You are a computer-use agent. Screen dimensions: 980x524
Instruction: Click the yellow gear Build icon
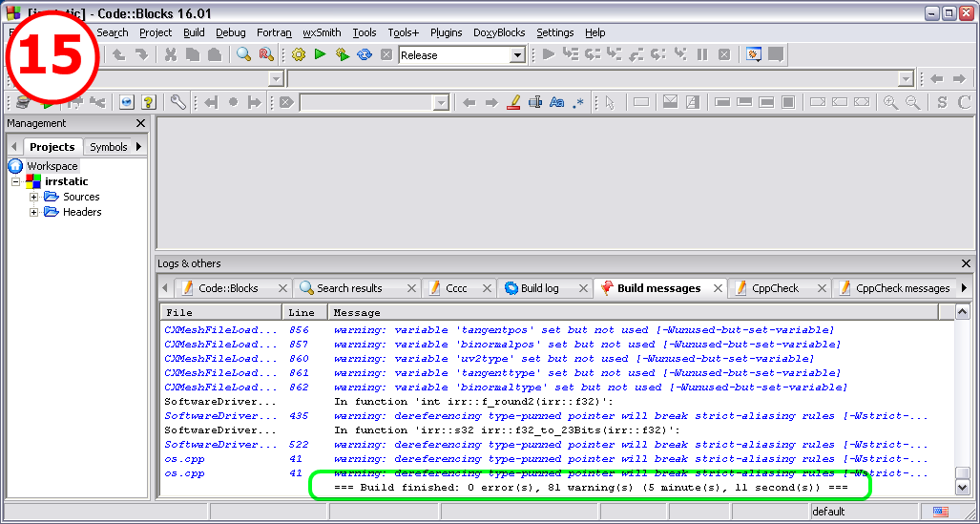[299, 55]
